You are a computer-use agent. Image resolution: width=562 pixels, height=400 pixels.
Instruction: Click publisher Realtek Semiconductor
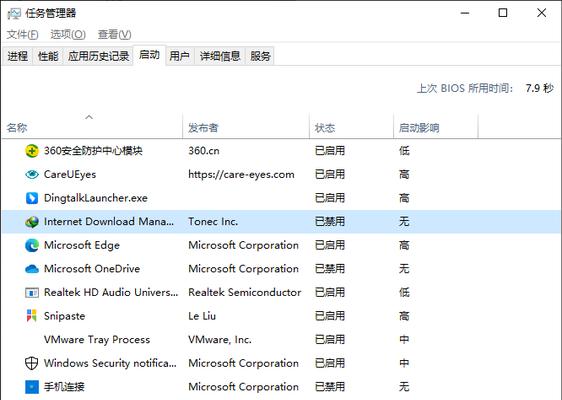pos(245,292)
